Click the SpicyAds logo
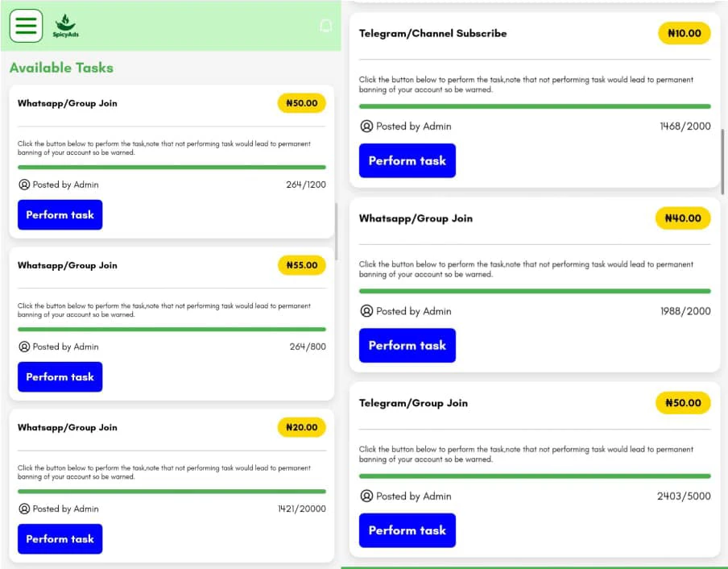Image resolution: width=728 pixels, height=569 pixels. pos(65,26)
